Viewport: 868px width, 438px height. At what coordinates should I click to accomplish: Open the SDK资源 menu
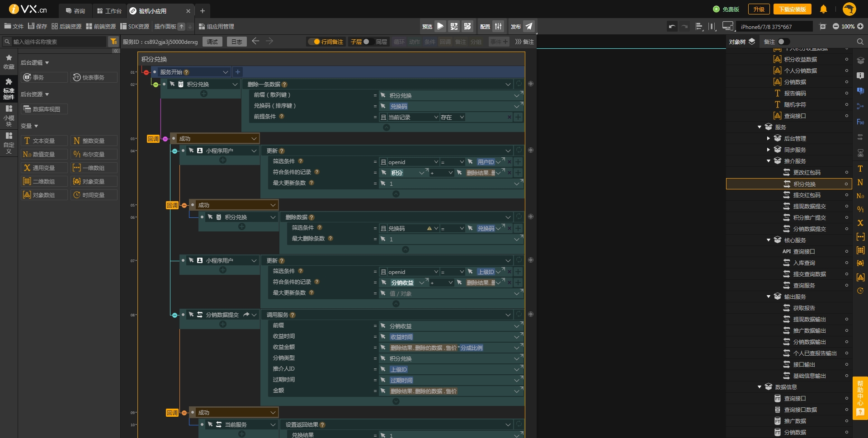click(135, 26)
